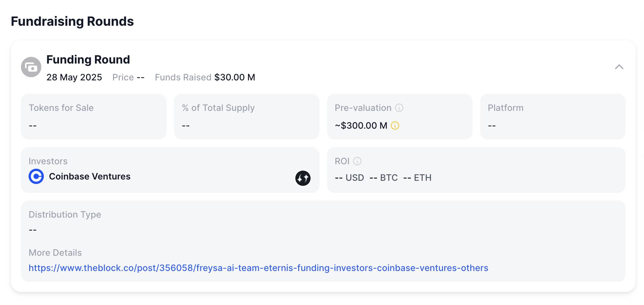
Task: Click the Pre-valuation info icon
Action: point(399,108)
